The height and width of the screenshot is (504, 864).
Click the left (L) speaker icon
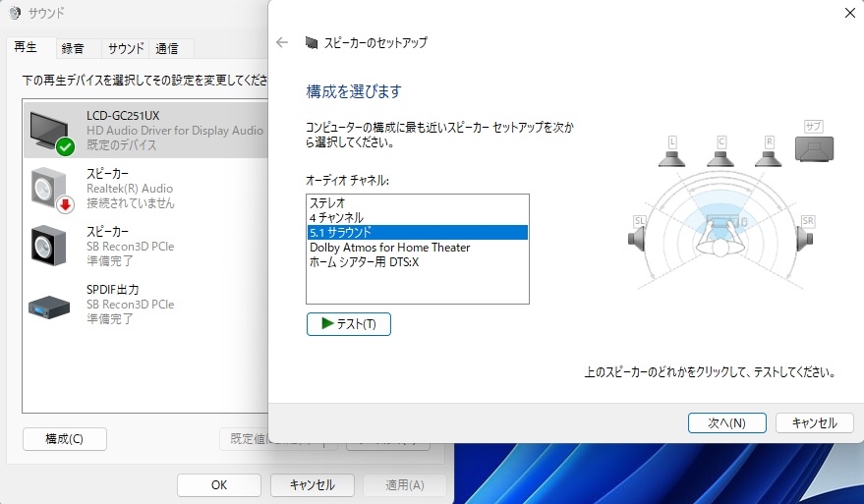[671, 158]
